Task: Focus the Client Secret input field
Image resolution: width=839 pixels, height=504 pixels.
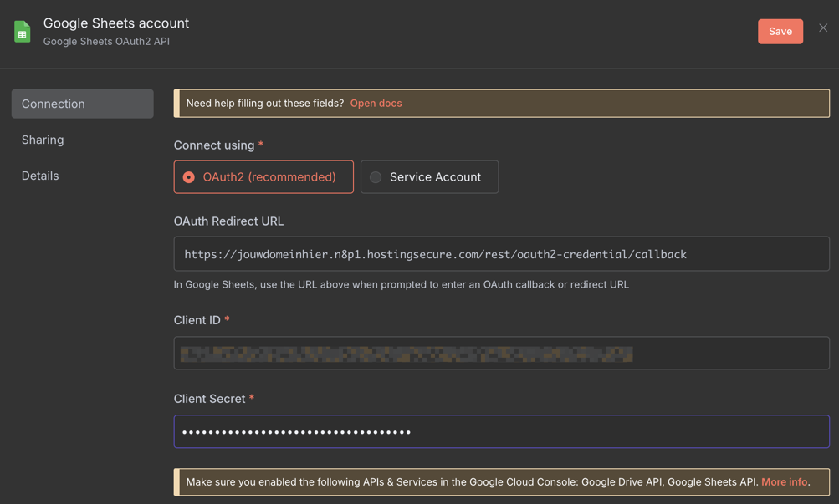Action: [501, 431]
